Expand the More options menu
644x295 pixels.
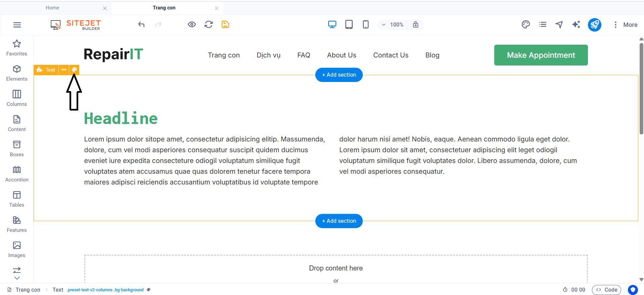[x=626, y=25]
